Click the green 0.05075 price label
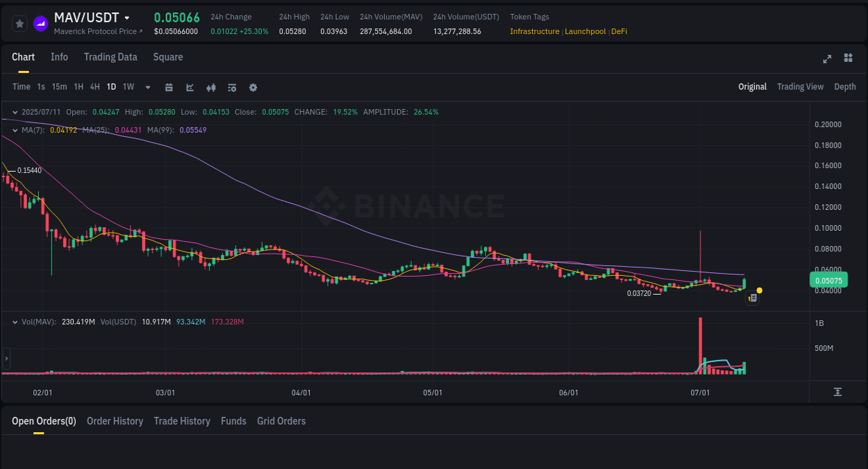The height and width of the screenshot is (469, 868). click(x=828, y=280)
